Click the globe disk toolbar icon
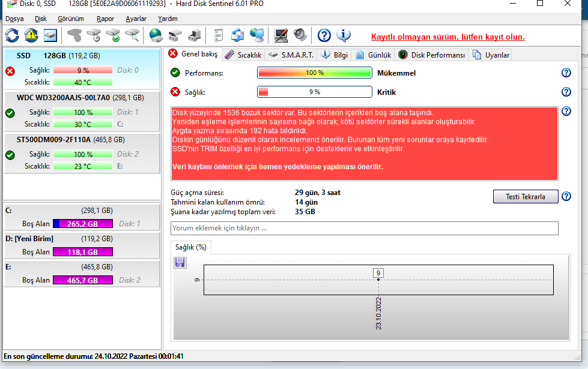 (x=156, y=35)
